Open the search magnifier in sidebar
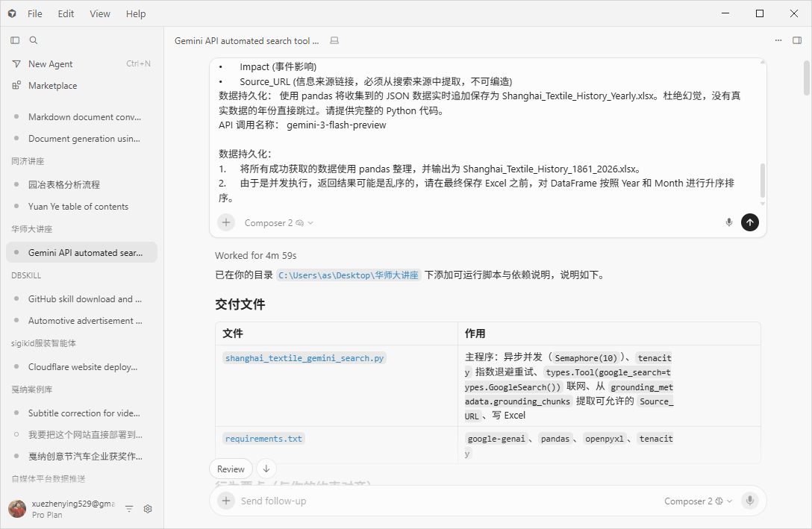812x529 pixels. pyautogui.click(x=33, y=40)
